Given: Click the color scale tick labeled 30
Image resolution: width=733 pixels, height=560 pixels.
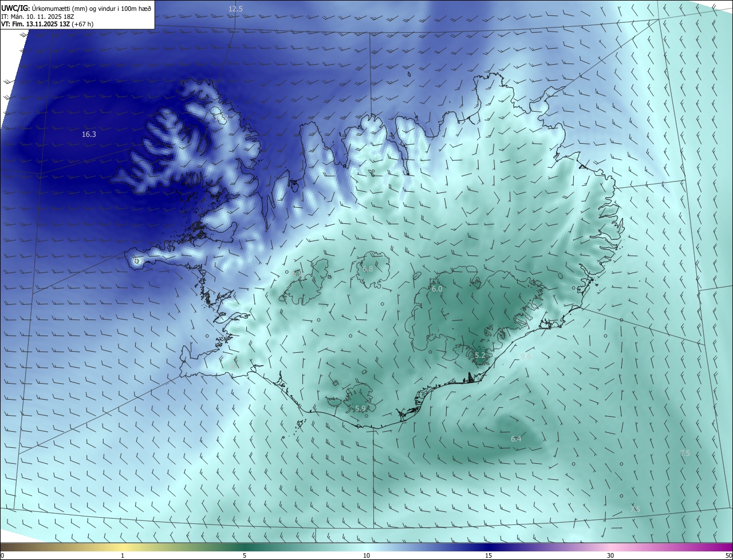Looking at the screenshot, I should (610, 555).
